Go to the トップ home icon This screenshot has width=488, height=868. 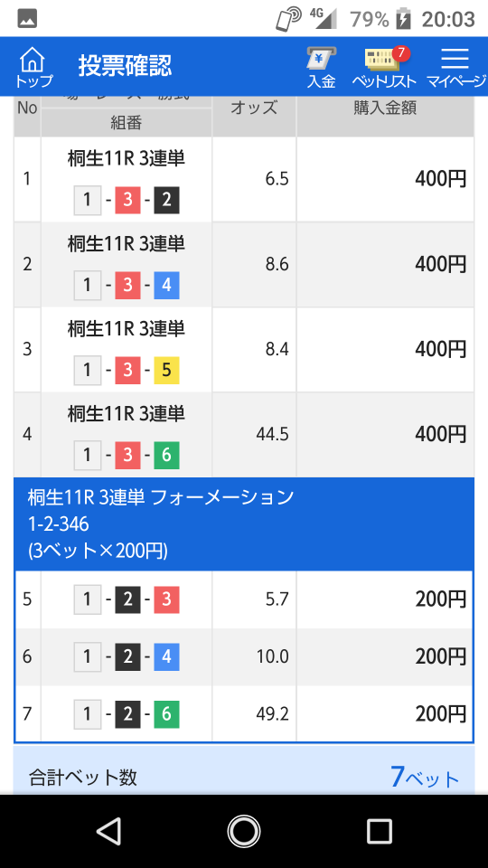click(33, 68)
